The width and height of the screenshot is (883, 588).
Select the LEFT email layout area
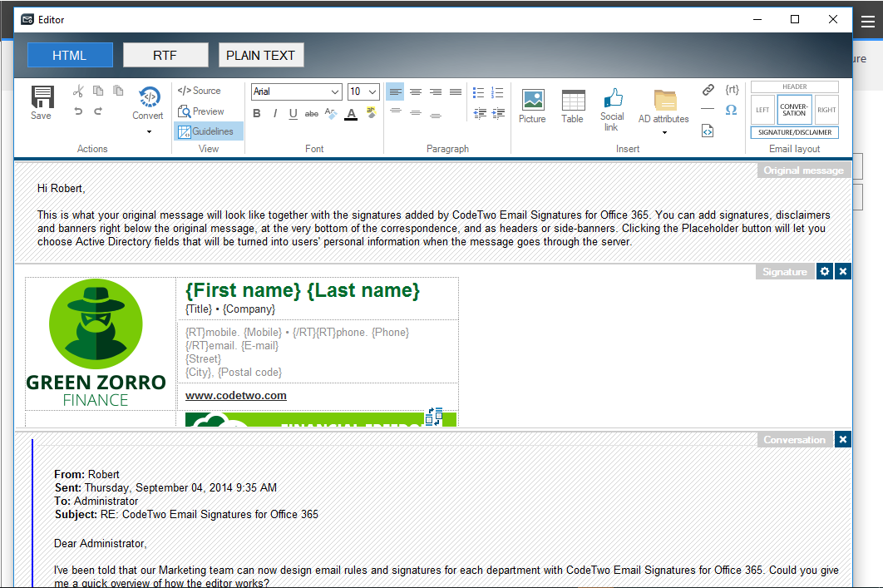(x=762, y=110)
